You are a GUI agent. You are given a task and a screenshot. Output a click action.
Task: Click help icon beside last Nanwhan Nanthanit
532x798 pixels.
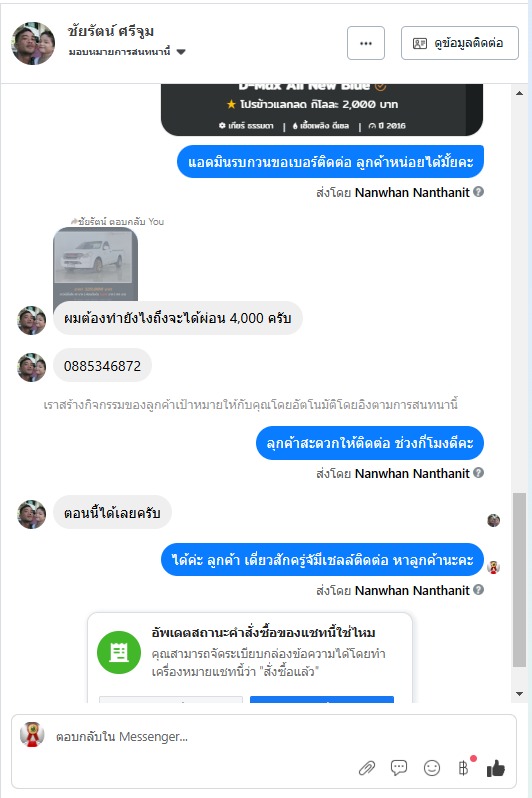478,590
